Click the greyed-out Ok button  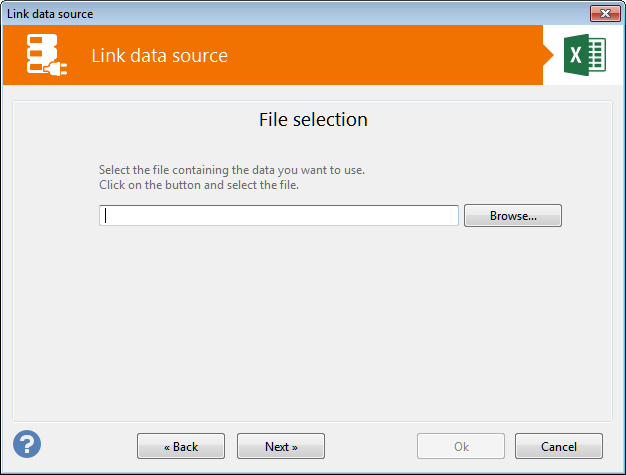(461, 446)
